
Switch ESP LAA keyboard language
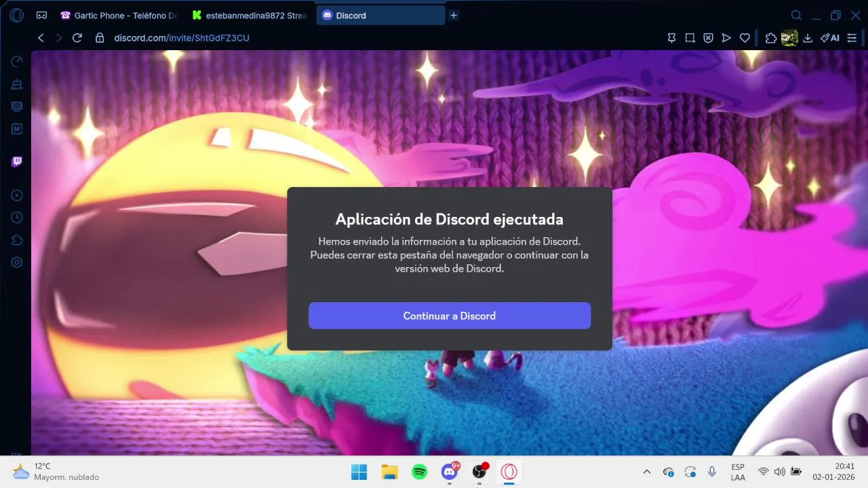click(738, 472)
